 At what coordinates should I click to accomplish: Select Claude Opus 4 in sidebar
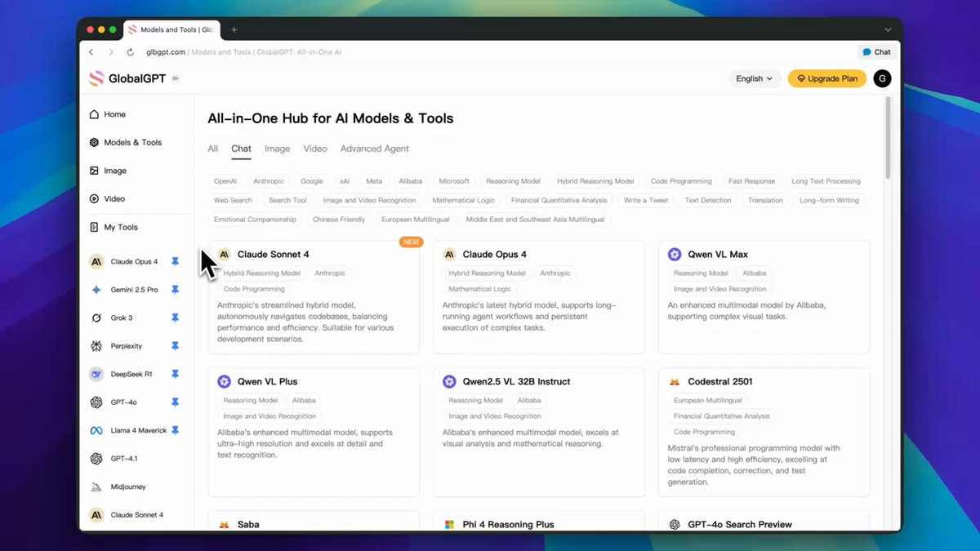tap(134, 262)
